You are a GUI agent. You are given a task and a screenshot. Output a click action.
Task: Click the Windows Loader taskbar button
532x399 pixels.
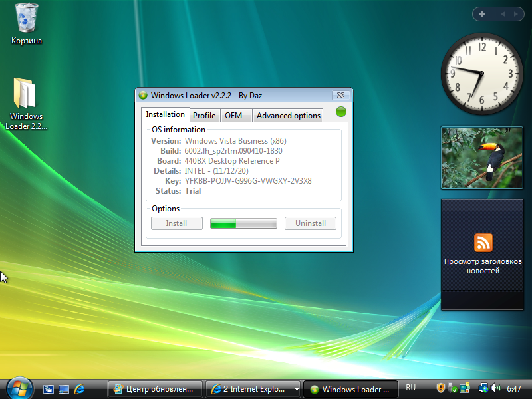pyautogui.click(x=350, y=390)
